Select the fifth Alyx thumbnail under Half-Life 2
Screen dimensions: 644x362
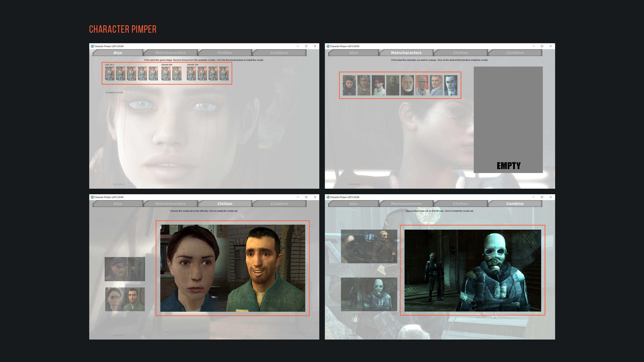(x=153, y=73)
